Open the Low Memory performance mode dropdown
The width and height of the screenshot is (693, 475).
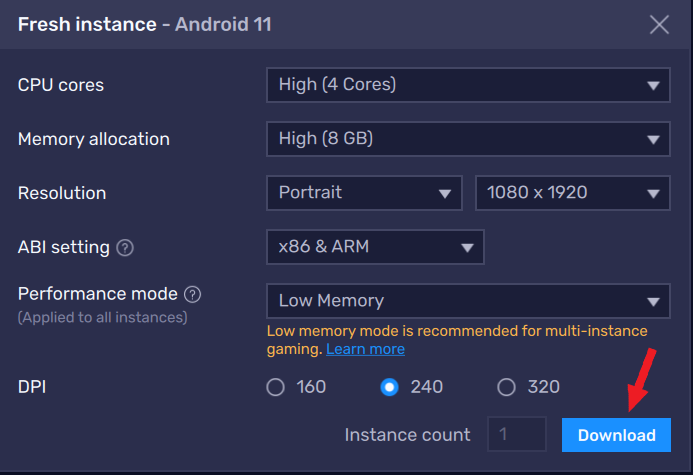[x=468, y=301]
